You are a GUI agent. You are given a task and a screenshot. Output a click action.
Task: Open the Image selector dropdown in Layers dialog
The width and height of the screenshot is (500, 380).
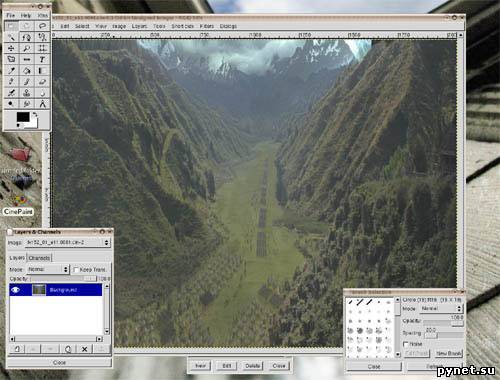click(68, 242)
